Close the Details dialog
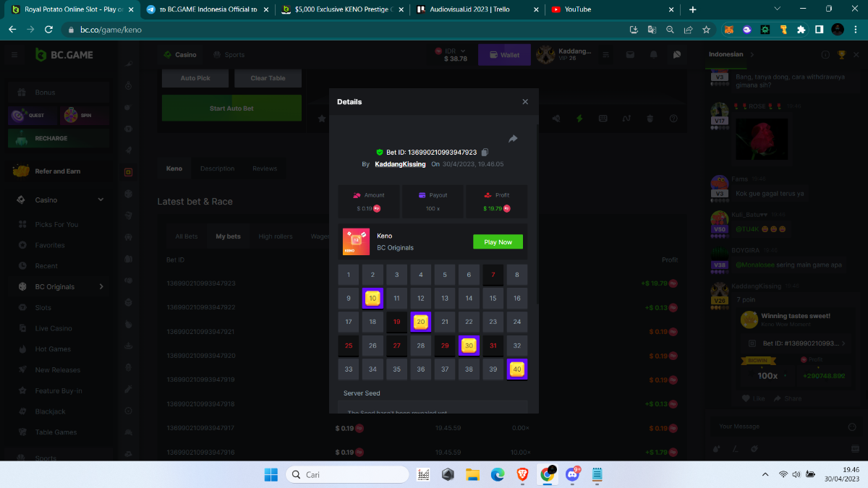 coord(525,102)
